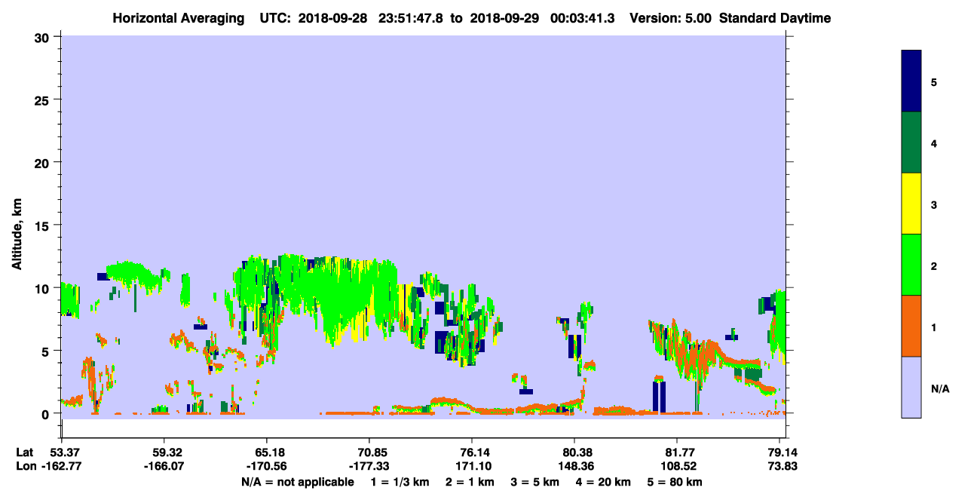
Task: Click the legend note '3 = 5 km'
Action: [x=534, y=481]
